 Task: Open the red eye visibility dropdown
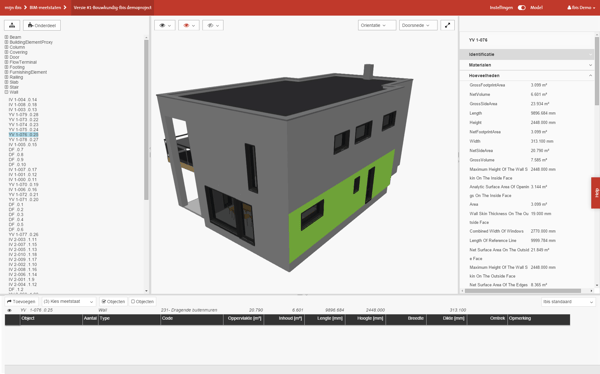pos(189,25)
